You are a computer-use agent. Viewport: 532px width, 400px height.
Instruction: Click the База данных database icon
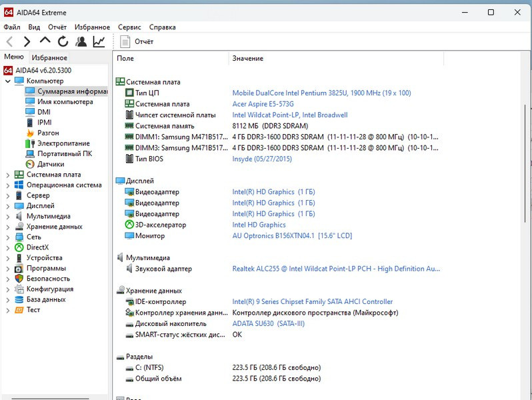pyautogui.click(x=19, y=299)
